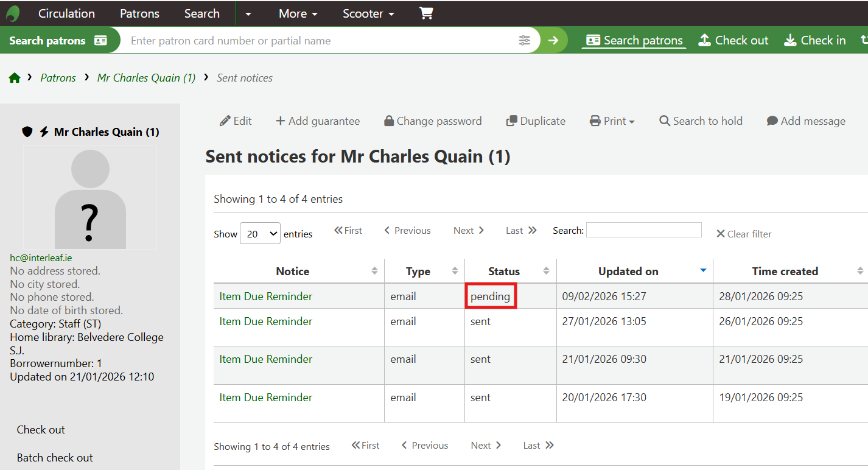Image resolution: width=868 pixels, height=470 pixels.
Task: Follow the Patrons breadcrumb link
Action: 58,78
